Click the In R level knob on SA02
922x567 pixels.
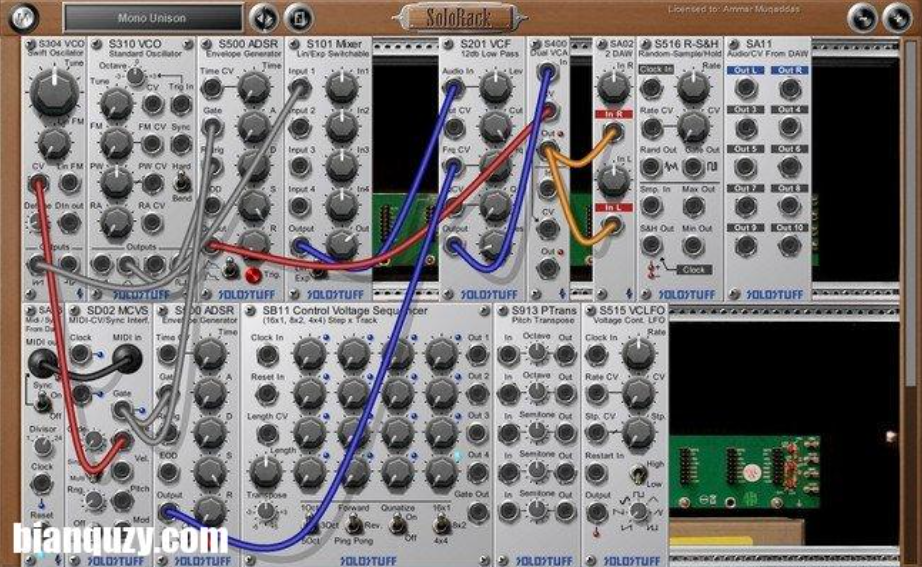(613, 87)
